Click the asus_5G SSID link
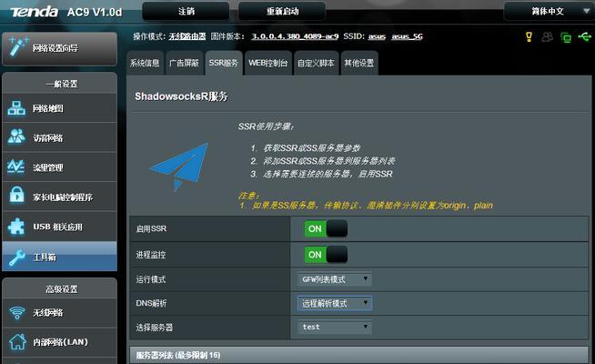 (x=408, y=36)
